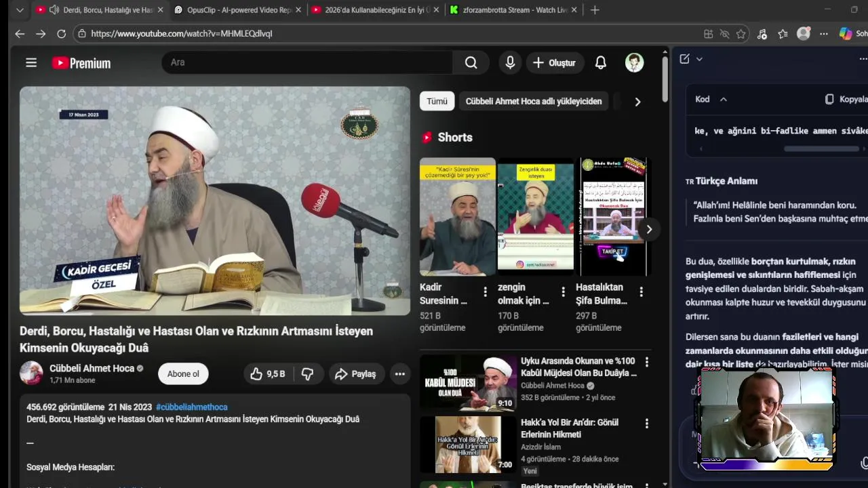Open %100 Kabûl Müjdesi video thumbnail
This screenshot has width=868, height=488.
[x=467, y=382]
